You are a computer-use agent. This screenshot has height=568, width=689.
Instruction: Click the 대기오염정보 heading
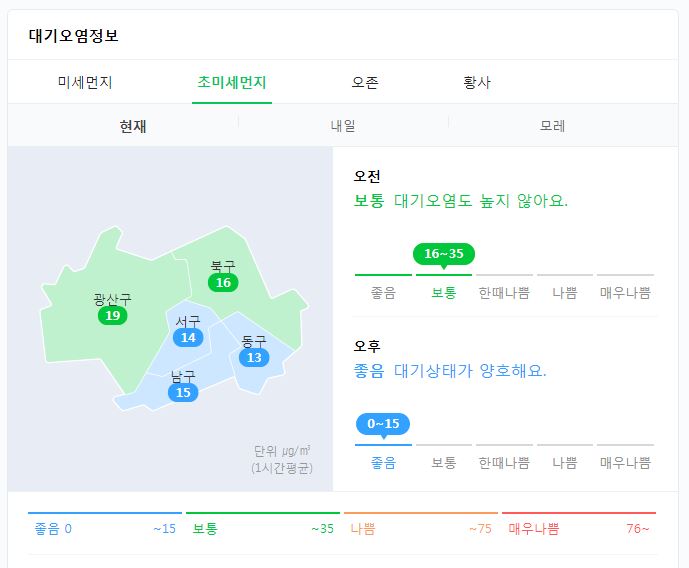pos(74,36)
